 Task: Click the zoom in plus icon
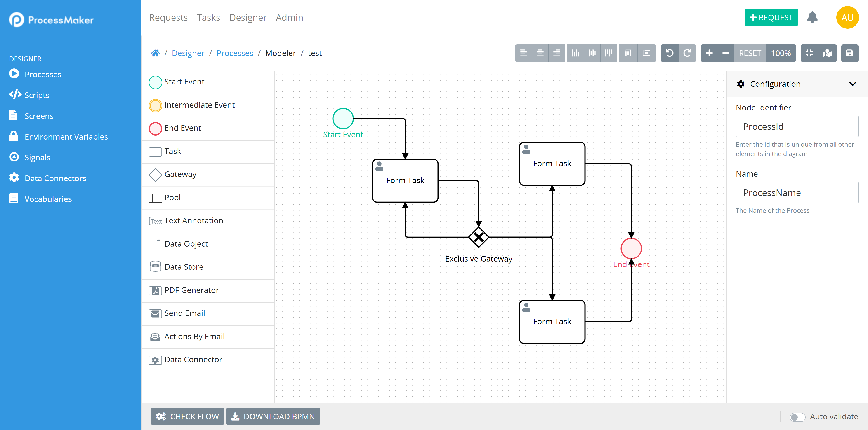tap(709, 53)
